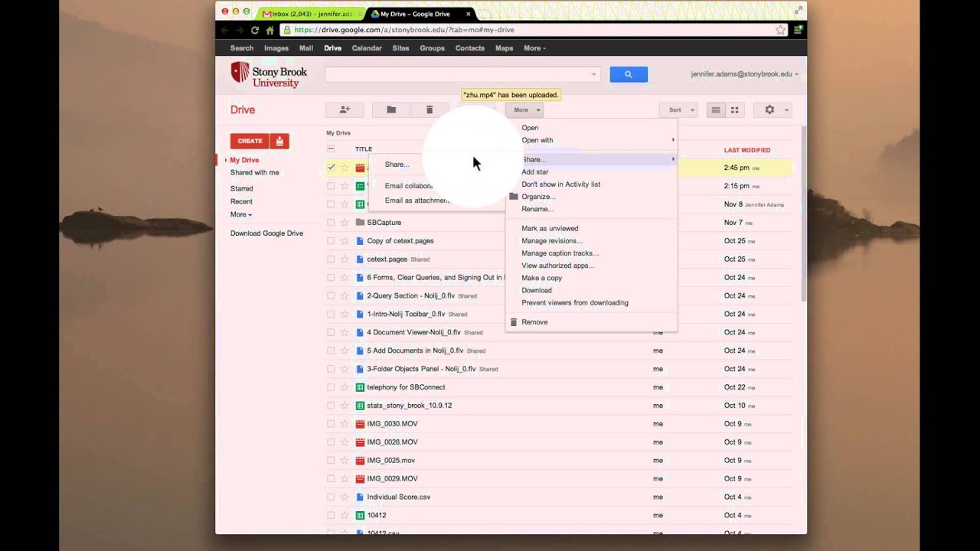Check the IMG_0025.mov checkbox
The width and height of the screenshot is (980, 551).
point(331,461)
